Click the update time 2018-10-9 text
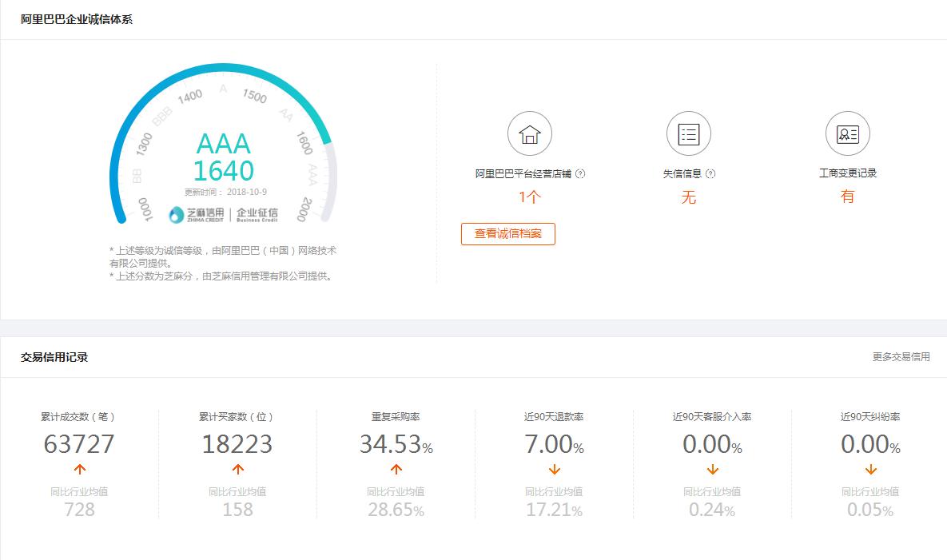Image resolution: width=947 pixels, height=560 pixels. (225, 192)
